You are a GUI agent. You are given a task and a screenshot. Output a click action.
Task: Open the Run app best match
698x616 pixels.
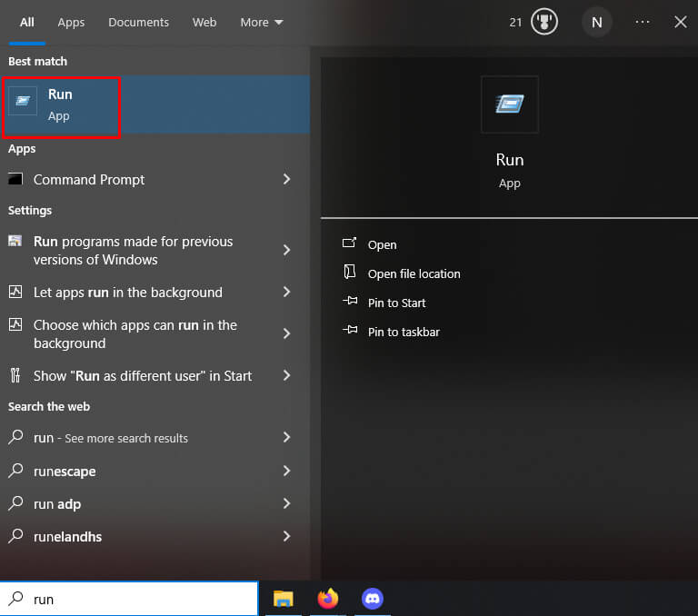155,104
